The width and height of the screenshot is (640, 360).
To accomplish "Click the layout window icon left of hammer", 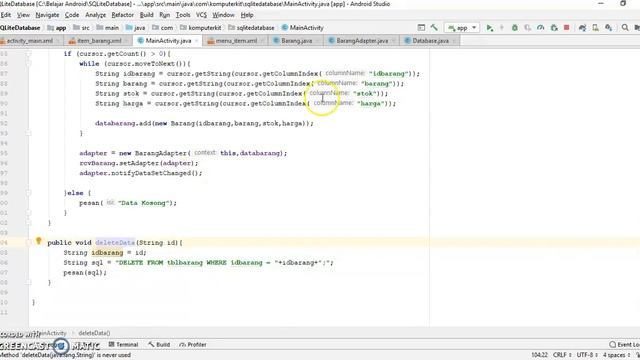I will coord(421,28).
